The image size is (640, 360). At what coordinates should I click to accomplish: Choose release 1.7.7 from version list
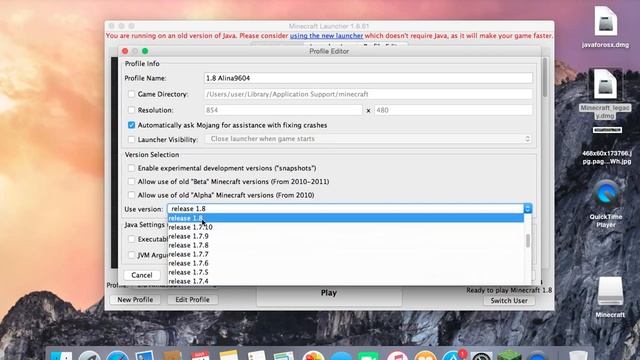(x=346, y=254)
